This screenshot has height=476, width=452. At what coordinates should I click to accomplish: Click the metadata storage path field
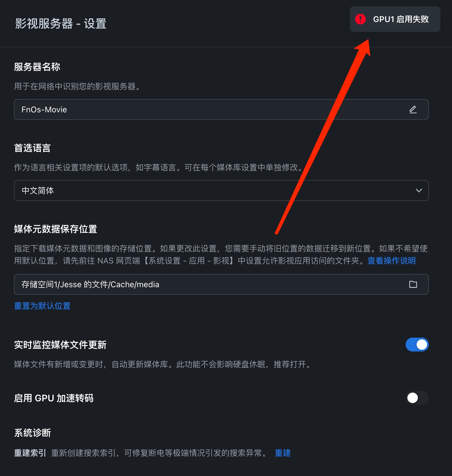click(221, 284)
